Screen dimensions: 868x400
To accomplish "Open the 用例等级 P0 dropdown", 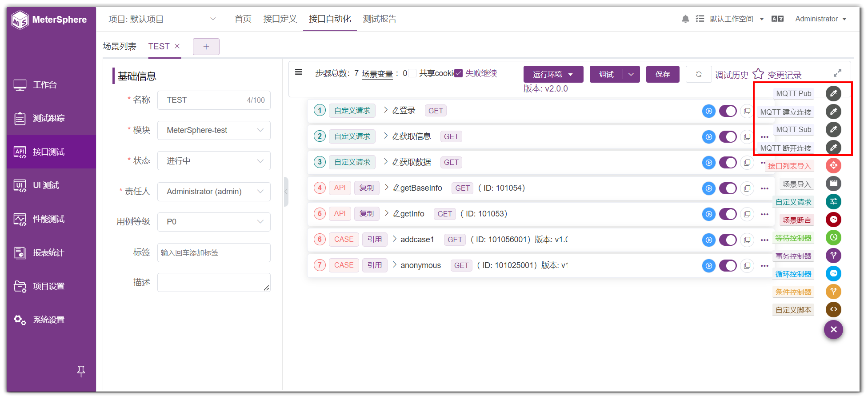I will (x=214, y=222).
